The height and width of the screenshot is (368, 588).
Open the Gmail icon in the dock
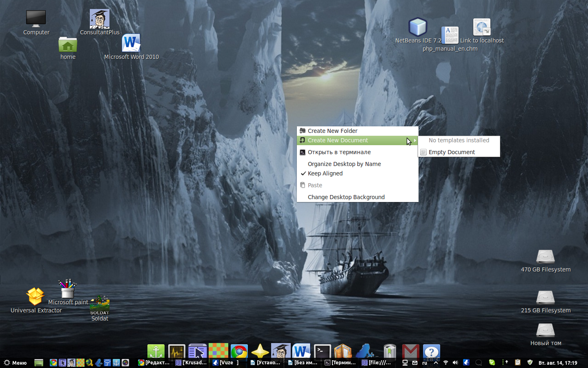pos(410,351)
